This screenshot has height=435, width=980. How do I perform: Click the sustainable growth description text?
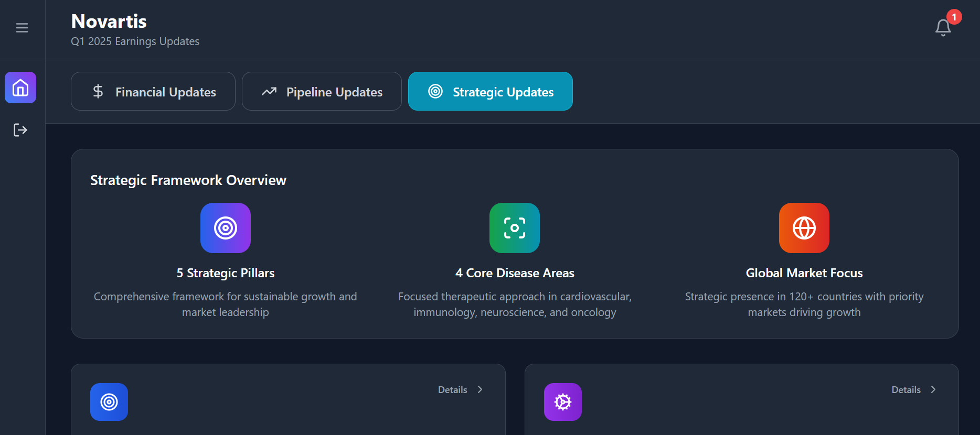[x=226, y=304]
